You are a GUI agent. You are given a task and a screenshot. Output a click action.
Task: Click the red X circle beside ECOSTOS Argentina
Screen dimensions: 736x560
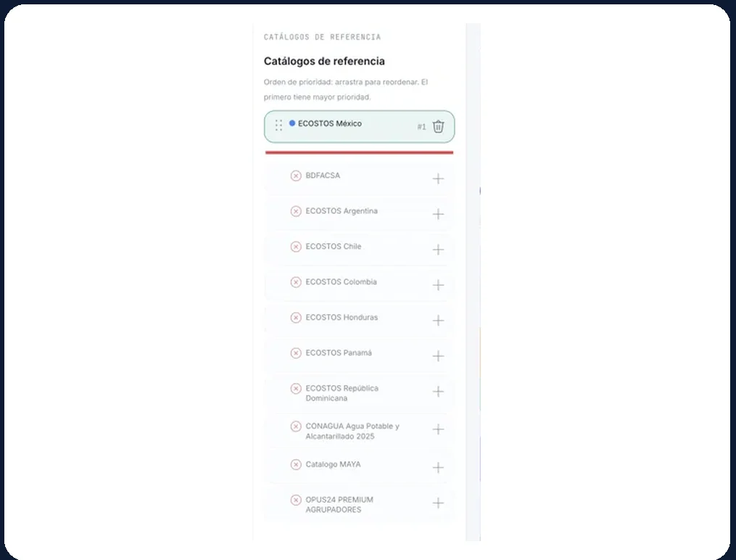(296, 211)
